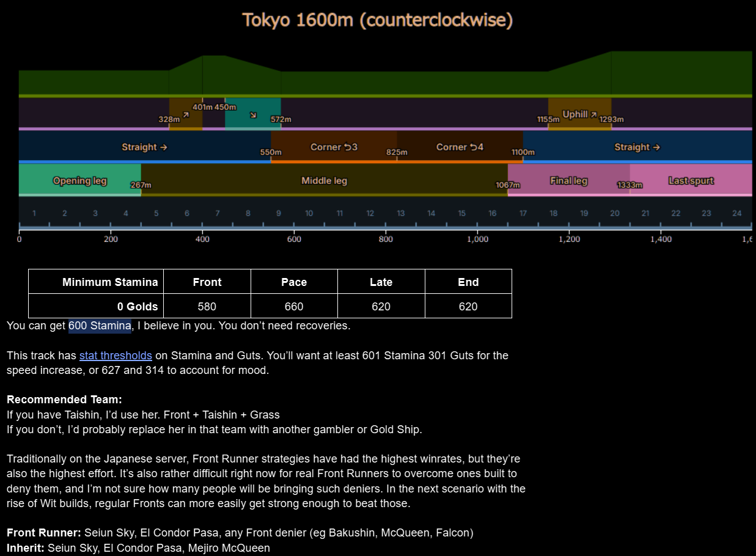
Task: Click the Front column header
Action: (x=207, y=282)
